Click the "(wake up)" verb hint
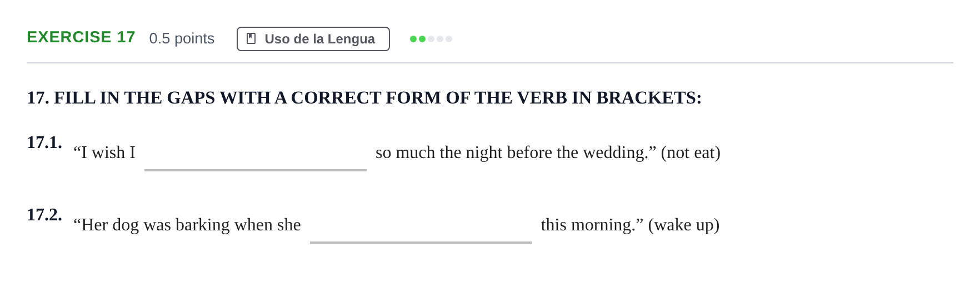The height and width of the screenshot is (286, 980). 684,225
